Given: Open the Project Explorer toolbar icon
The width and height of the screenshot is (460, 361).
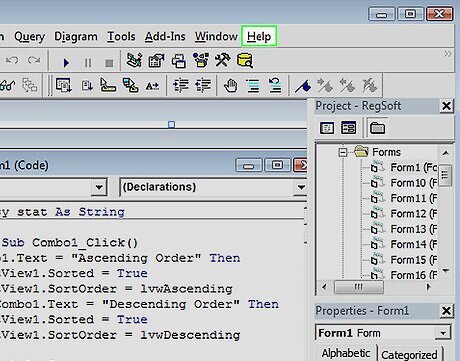Looking at the screenshot, I should pyautogui.click(x=134, y=60).
